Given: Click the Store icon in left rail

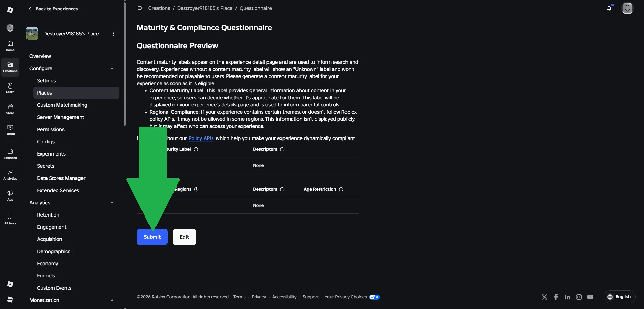Looking at the screenshot, I should click(x=10, y=109).
